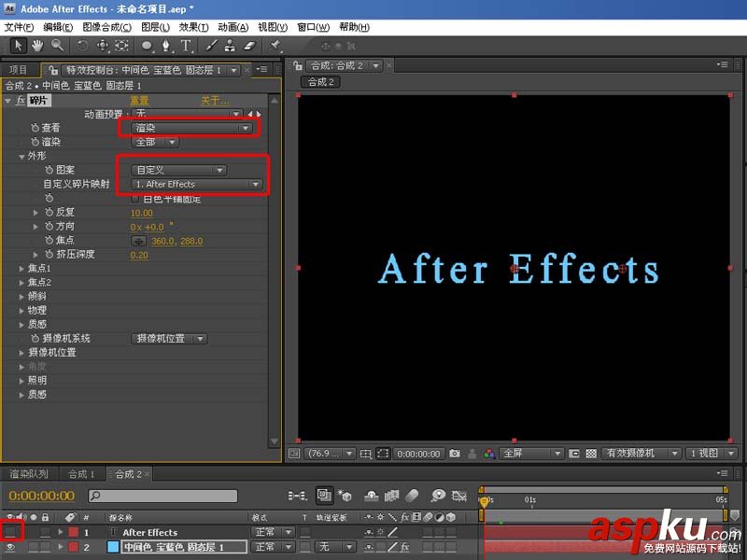747x560 pixels.
Task: Switch to the 合成 1 timeline tab
Action: 81,474
